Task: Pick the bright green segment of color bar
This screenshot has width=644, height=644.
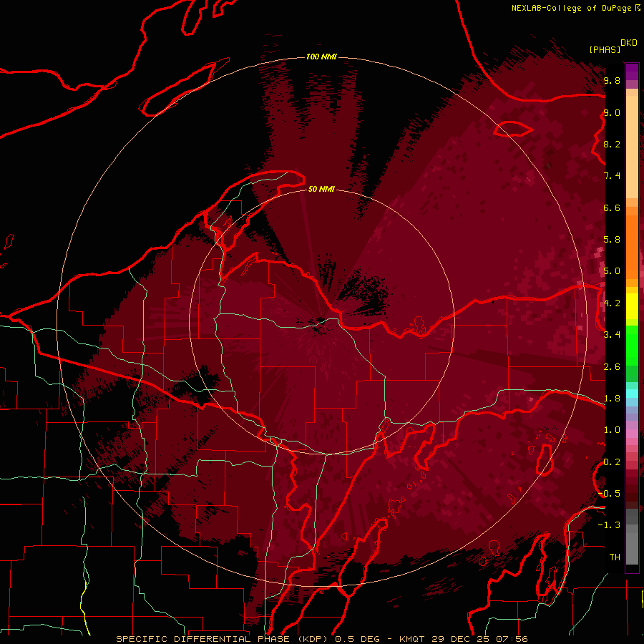Action: point(632,346)
